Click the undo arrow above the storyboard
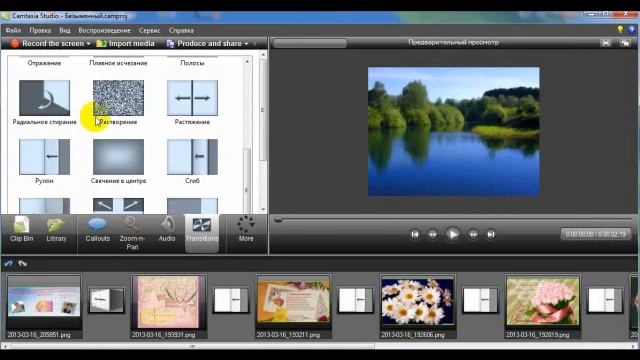Image resolution: width=640 pixels, height=360 pixels. pos(8,263)
